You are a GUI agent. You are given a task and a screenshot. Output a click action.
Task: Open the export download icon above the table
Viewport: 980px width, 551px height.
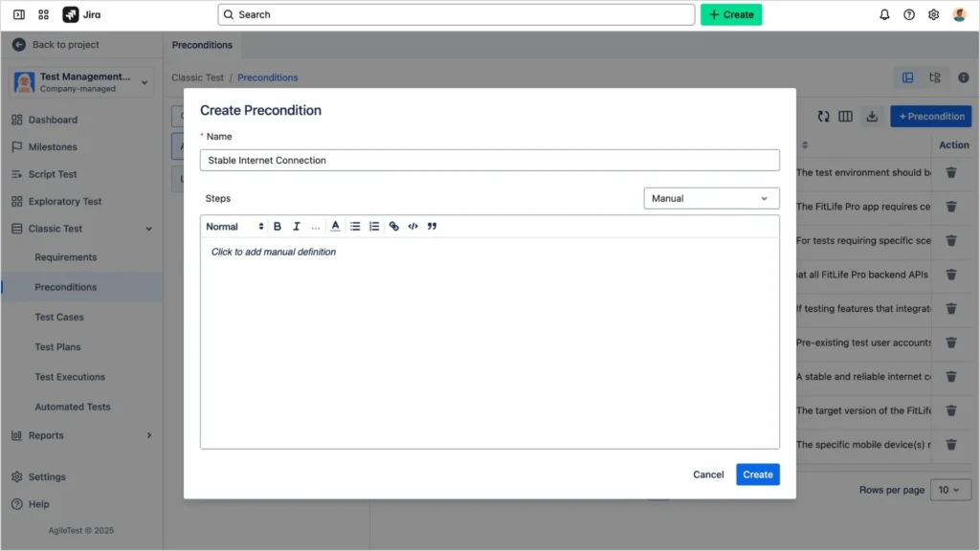pyautogui.click(x=872, y=116)
